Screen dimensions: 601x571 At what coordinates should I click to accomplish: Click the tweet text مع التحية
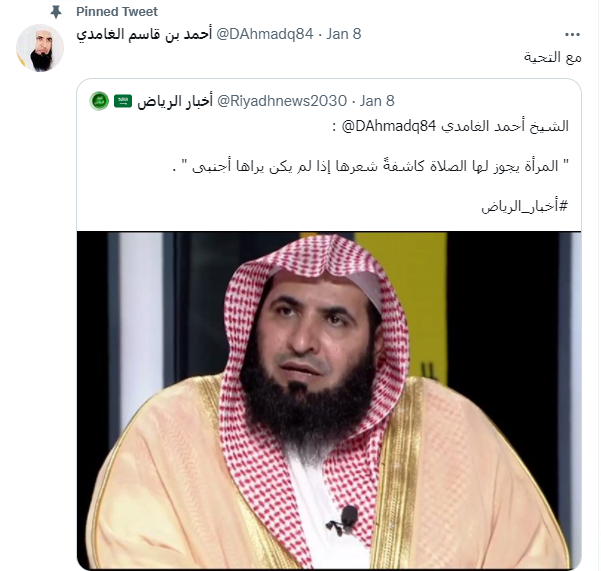(x=553, y=57)
